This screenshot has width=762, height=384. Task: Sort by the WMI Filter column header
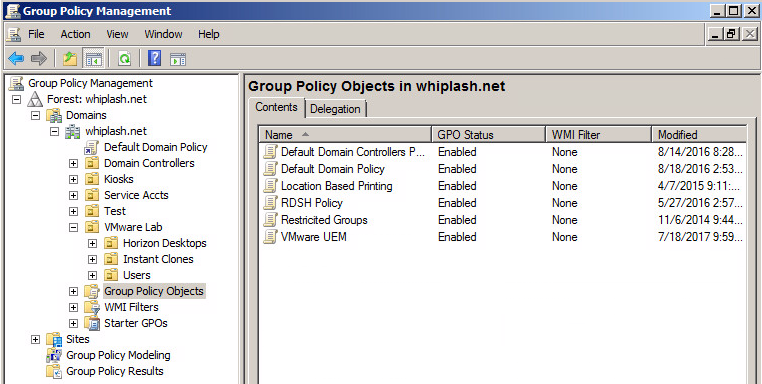pyautogui.click(x=598, y=135)
